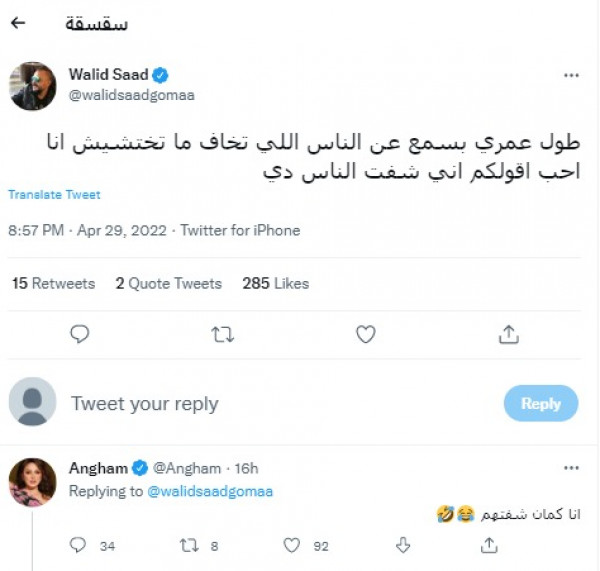View the 15 Retweets list

pyautogui.click(x=53, y=284)
